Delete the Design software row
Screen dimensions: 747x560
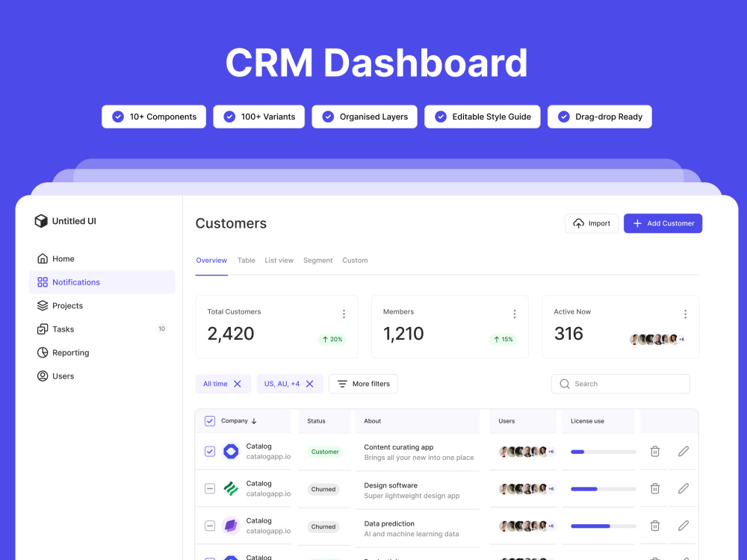point(655,488)
